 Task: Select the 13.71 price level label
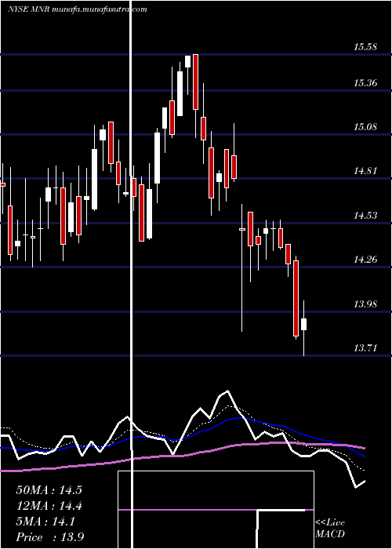point(365,348)
